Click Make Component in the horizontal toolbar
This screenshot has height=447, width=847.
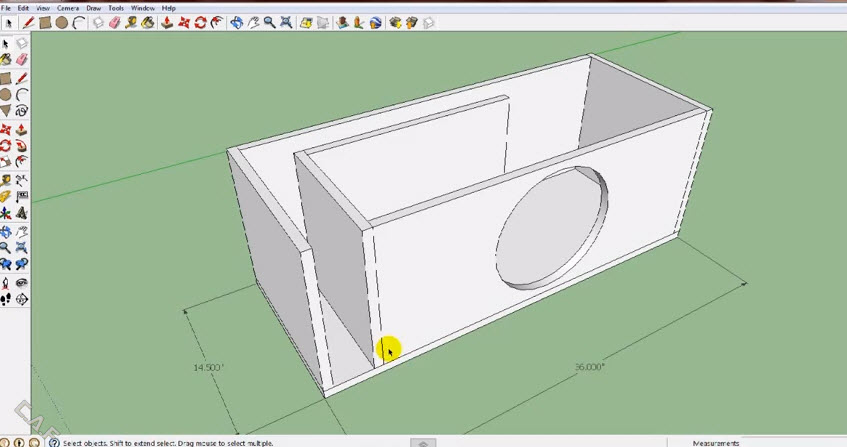click(x=98, y=23)
